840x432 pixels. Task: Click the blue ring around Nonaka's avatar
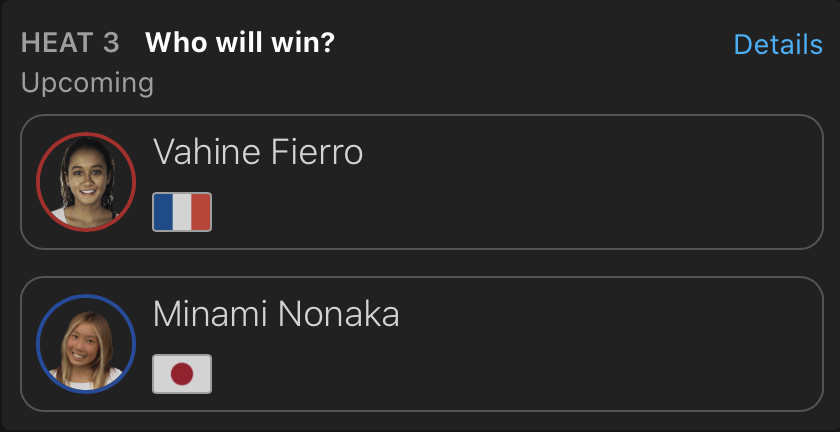[x=38, y=344]
